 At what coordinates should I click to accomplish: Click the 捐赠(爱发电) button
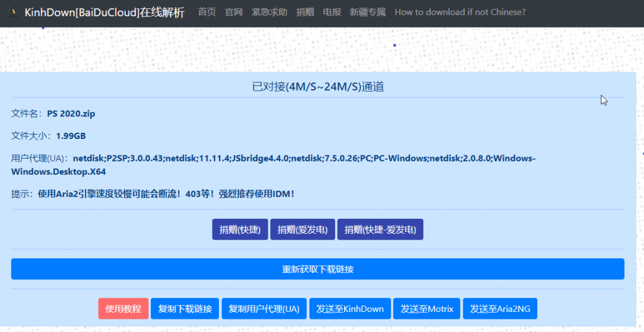pos(303,230)
